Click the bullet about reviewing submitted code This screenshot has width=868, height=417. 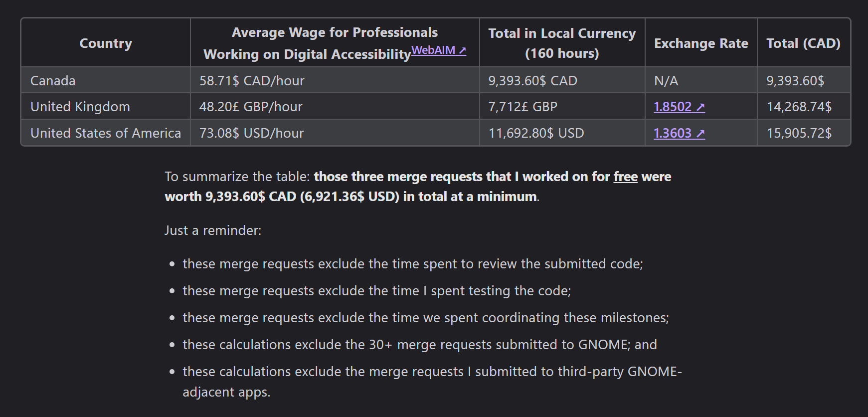point(413,264)
